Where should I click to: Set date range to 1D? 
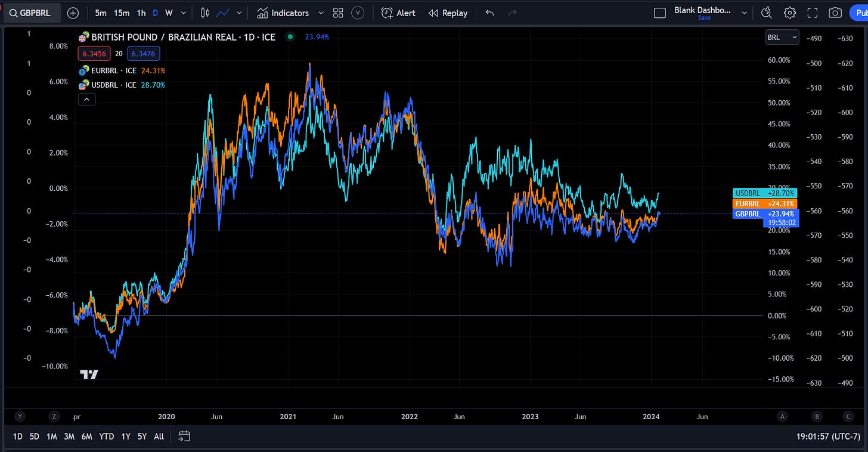(18, 436)
